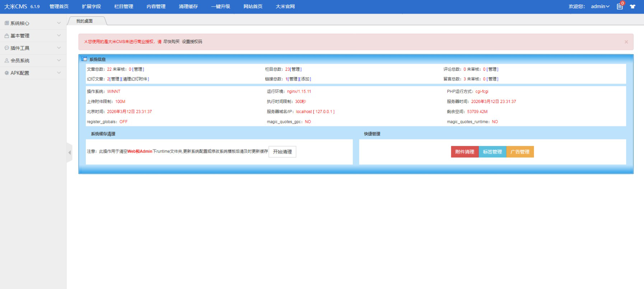This screenshot has width=644, height=289.
Task: Expand the 基本管理 sidebar chevron
Action: coord(59,35)
